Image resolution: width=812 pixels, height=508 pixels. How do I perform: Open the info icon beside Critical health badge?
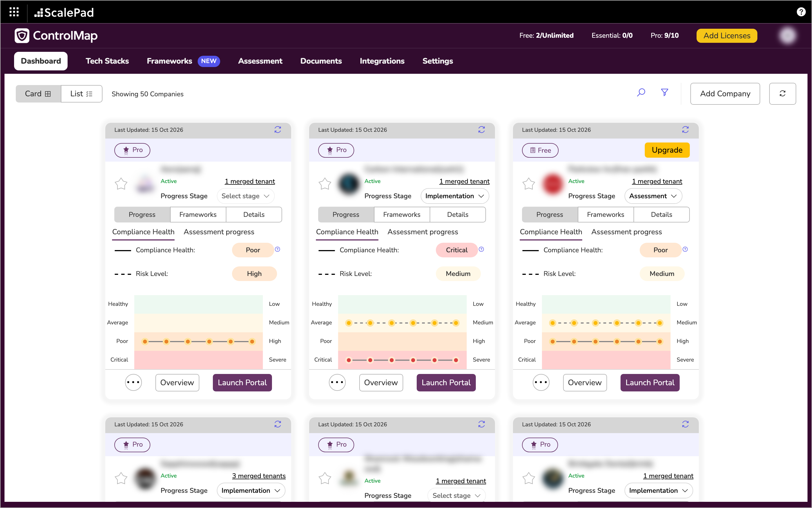point(481,249)
